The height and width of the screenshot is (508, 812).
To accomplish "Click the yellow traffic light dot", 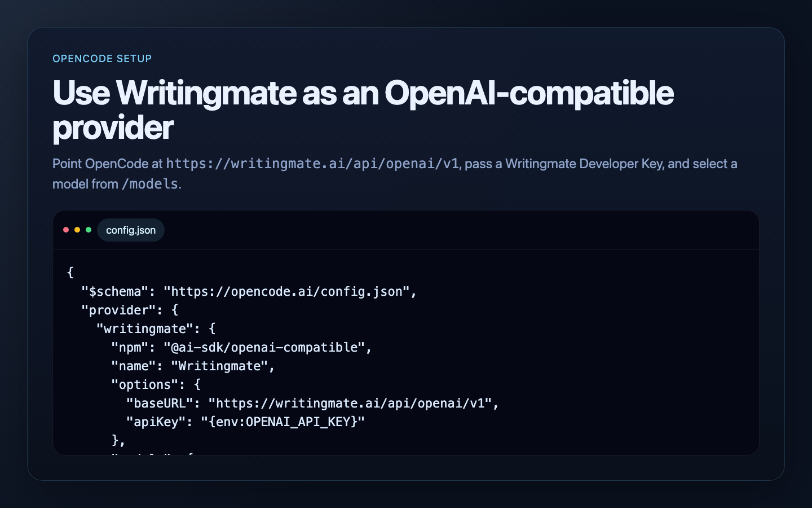I will tap(77, 230).
